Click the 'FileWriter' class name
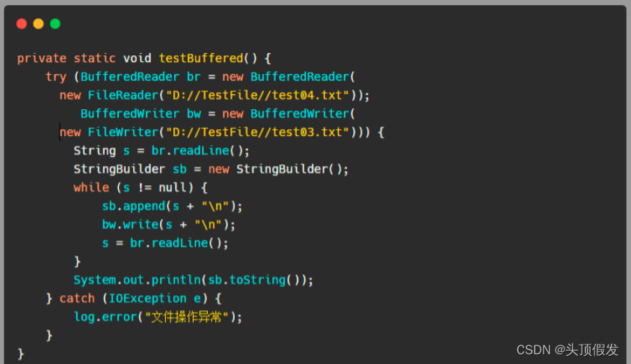Screen dimensions: 631x364 [x=123, y=132]
